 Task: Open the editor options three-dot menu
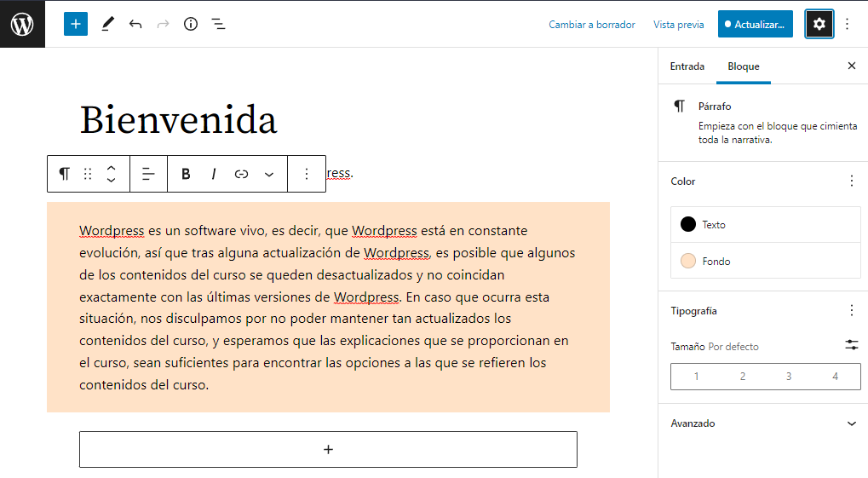tap(847, 24)
